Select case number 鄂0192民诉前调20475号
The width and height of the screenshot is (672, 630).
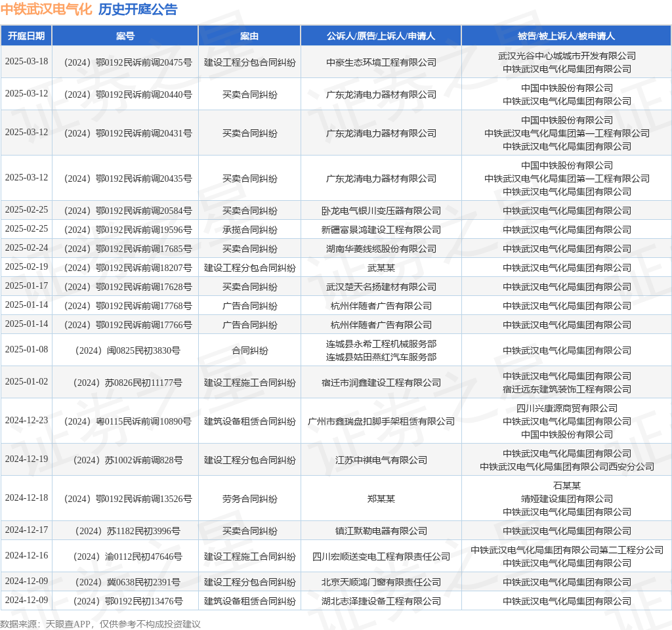[x=128, y=62]
